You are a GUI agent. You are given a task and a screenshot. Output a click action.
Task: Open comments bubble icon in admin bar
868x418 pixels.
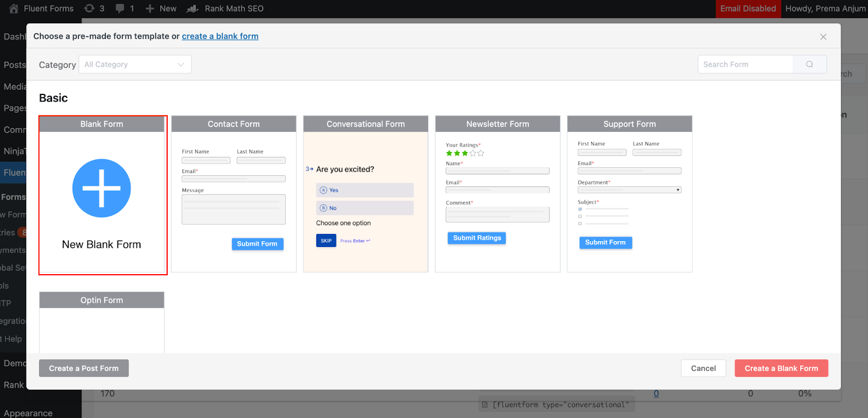[120, 8]
